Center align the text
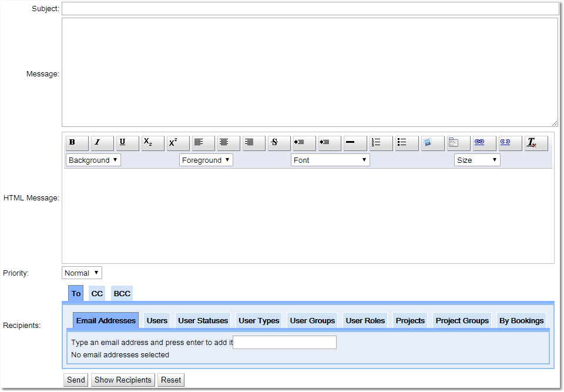 (229, 143)
